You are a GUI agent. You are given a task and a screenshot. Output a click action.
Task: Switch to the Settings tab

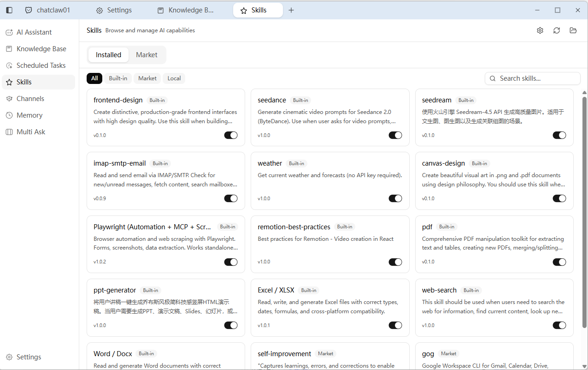click(x=114, y=10)
